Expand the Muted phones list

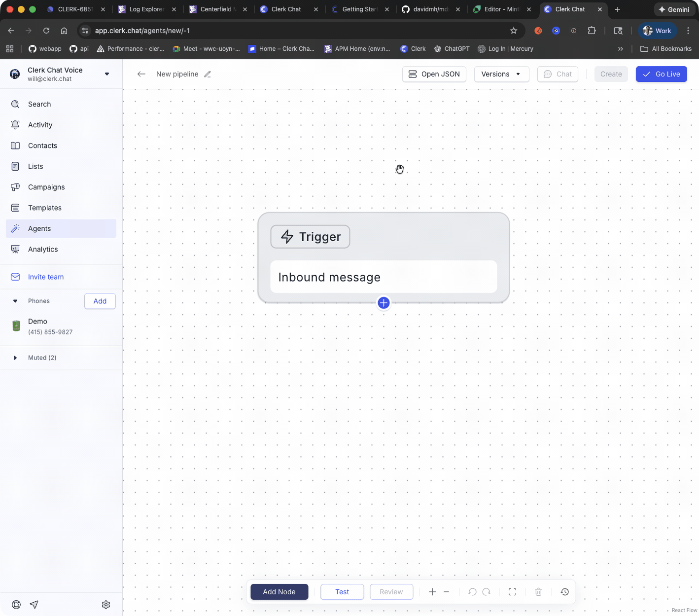[x=15, y=358]
